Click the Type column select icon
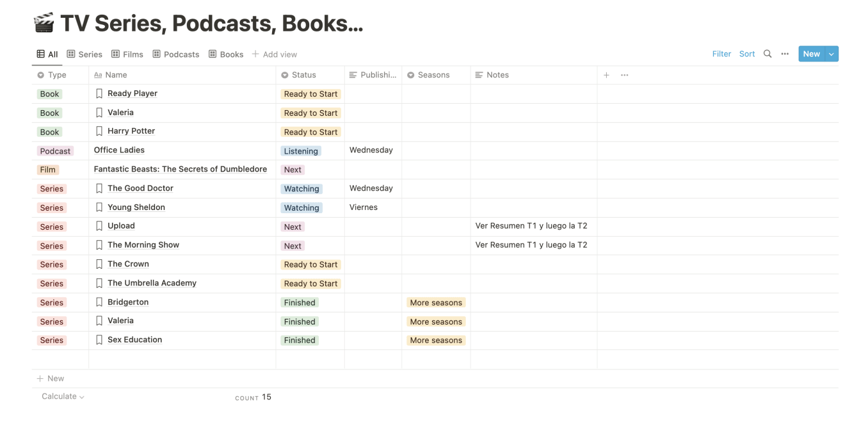The width and height of the screenshot is (868, 434). coord(41,75)
